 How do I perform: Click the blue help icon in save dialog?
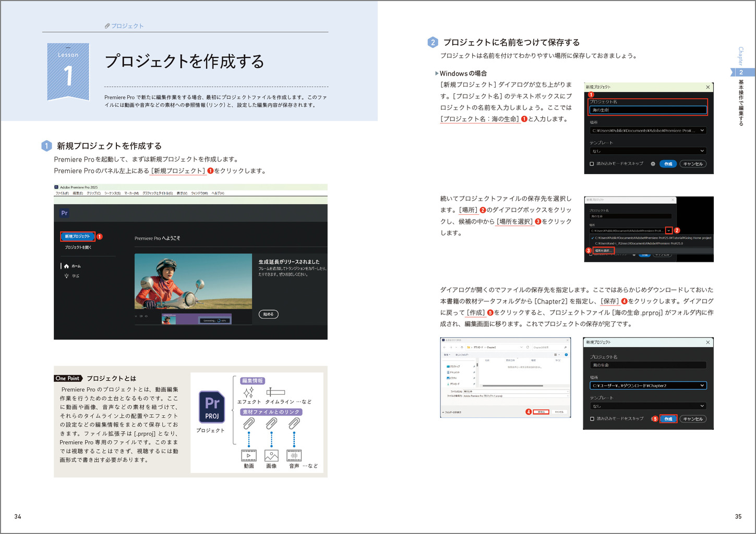pos(566,355)
